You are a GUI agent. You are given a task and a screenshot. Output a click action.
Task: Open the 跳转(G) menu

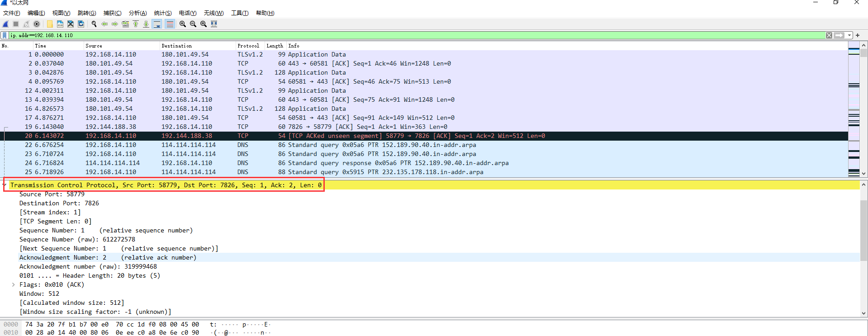87,13
